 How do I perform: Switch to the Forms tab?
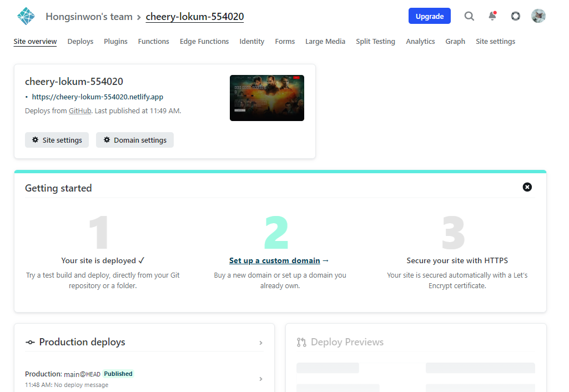point(285,42)
